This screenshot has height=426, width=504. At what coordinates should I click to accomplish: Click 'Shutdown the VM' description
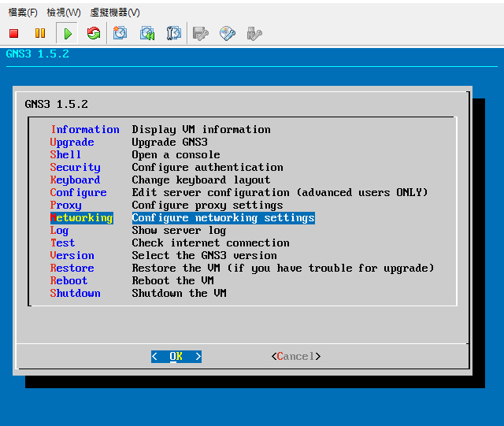click(179, 293)
